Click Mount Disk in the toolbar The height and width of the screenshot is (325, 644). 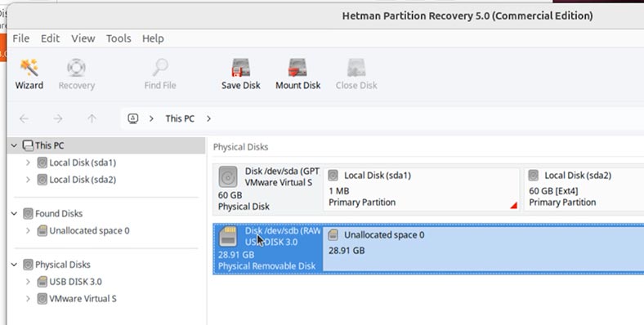297,73
